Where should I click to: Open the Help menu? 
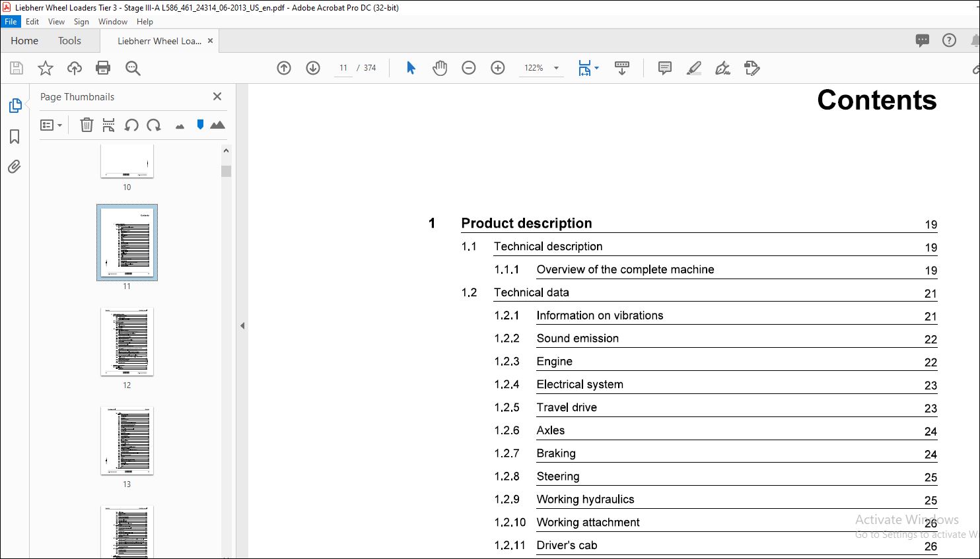145,21
